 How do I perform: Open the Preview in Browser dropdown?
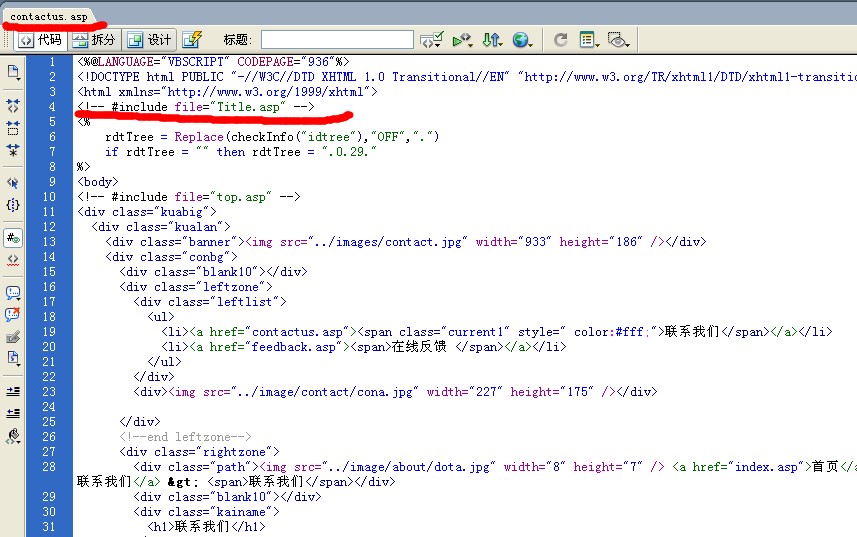[x=521, y=40]
